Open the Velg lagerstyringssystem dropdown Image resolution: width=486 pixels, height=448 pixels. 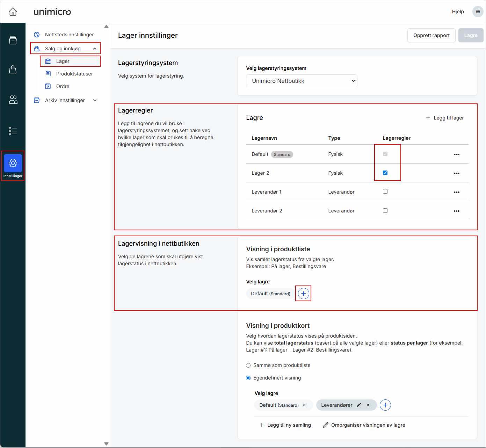(x=302, y=81)
